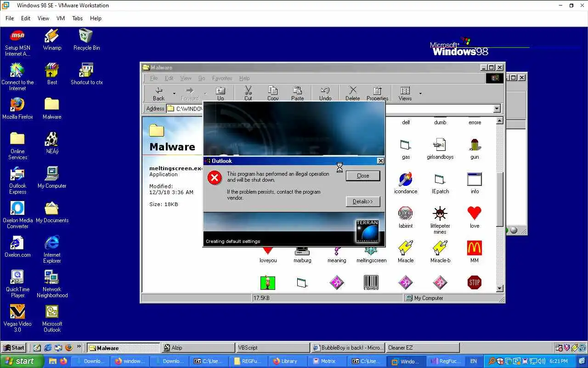Select the gun file icon
Screen dimensions: 588x368
pyautogui.click(x=475, y=149)
